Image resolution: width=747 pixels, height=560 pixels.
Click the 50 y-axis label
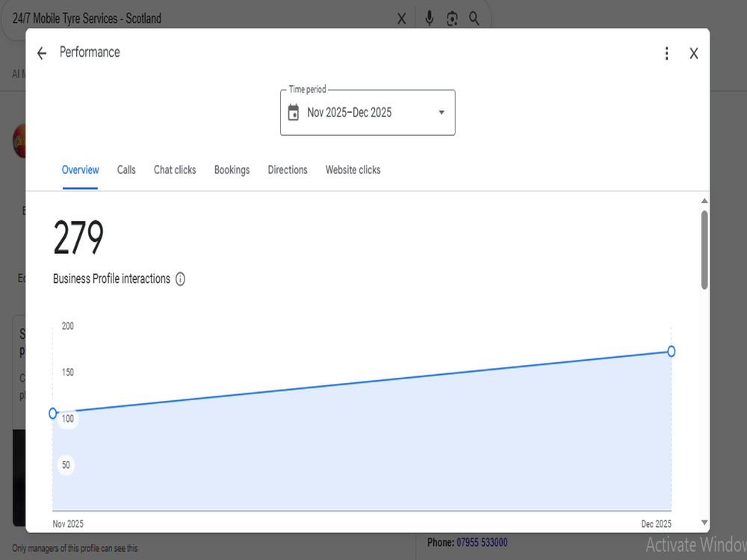pos(66,464)
